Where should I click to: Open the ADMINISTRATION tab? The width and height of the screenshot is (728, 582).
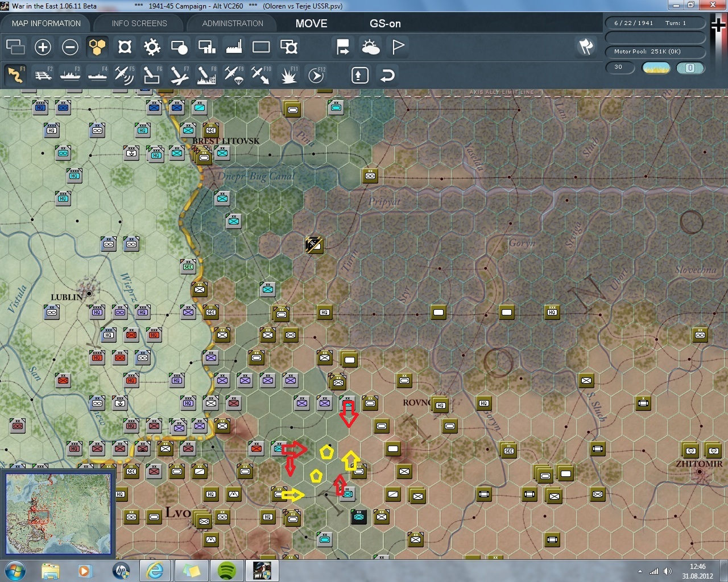[233, 23]
